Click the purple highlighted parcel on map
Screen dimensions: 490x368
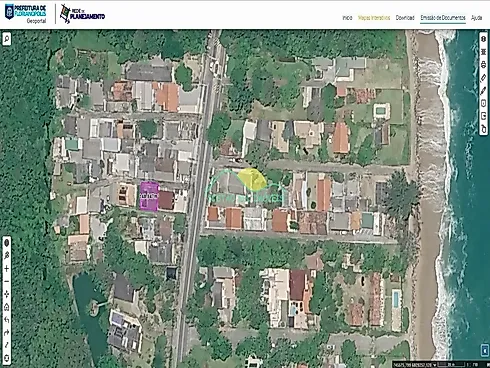coord(149,196)
